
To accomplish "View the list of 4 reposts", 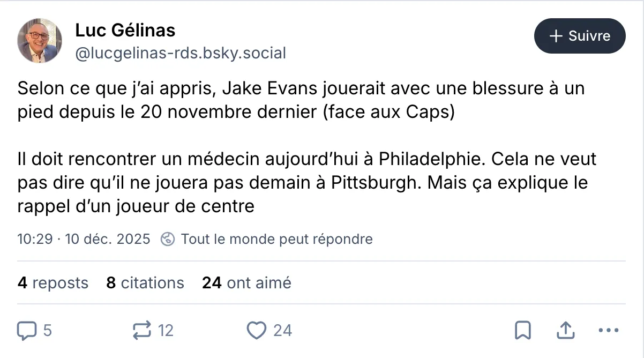I will click(53, 282).
